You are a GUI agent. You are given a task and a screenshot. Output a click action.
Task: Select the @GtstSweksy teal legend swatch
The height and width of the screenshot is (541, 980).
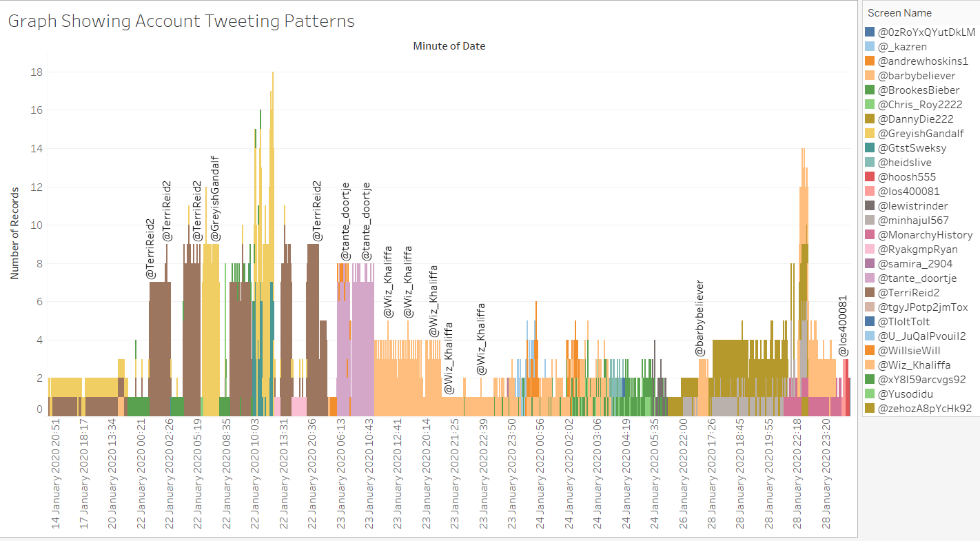pos(870,148)
